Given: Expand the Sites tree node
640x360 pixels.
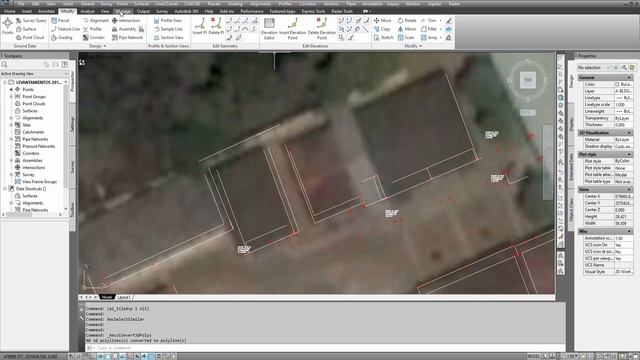Looking at the screenshot, I should (x=11, y=125).
